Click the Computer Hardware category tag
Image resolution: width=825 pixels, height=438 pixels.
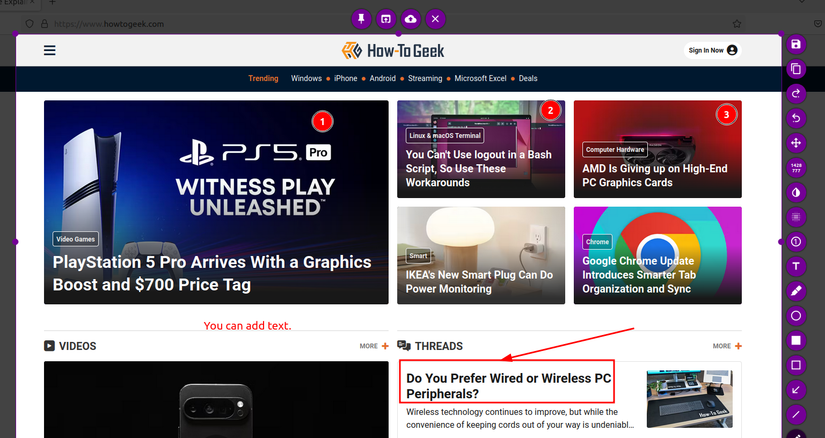[x=615, y=150]
